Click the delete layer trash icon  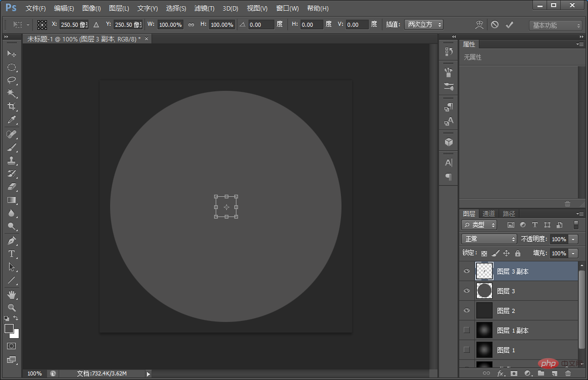[568, 373]
